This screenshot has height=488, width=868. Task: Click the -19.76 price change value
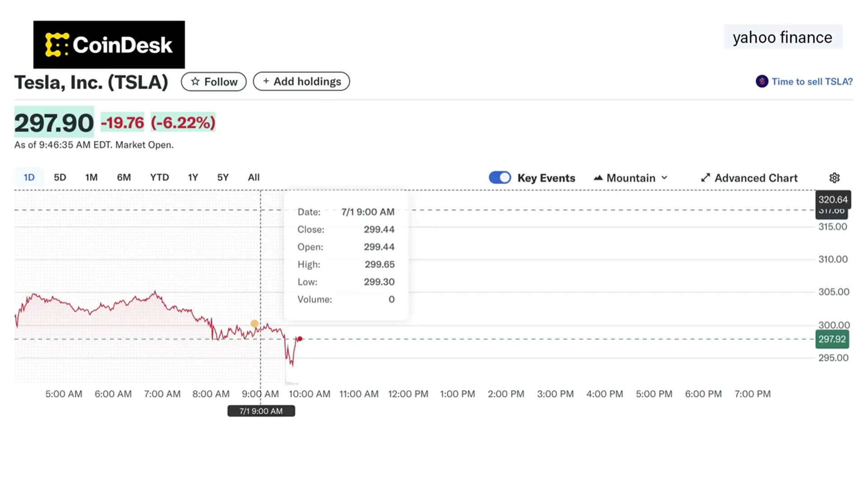click(123, 122)
